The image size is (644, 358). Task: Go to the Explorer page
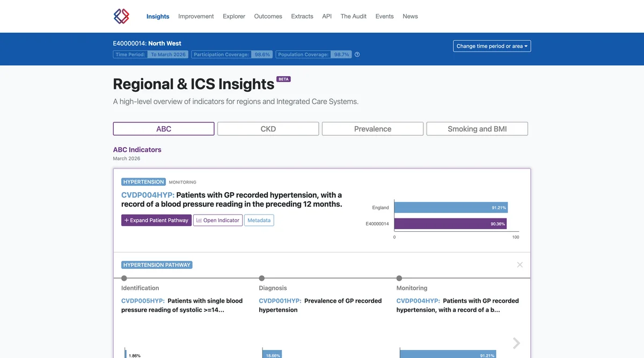(x=234, y=16)
